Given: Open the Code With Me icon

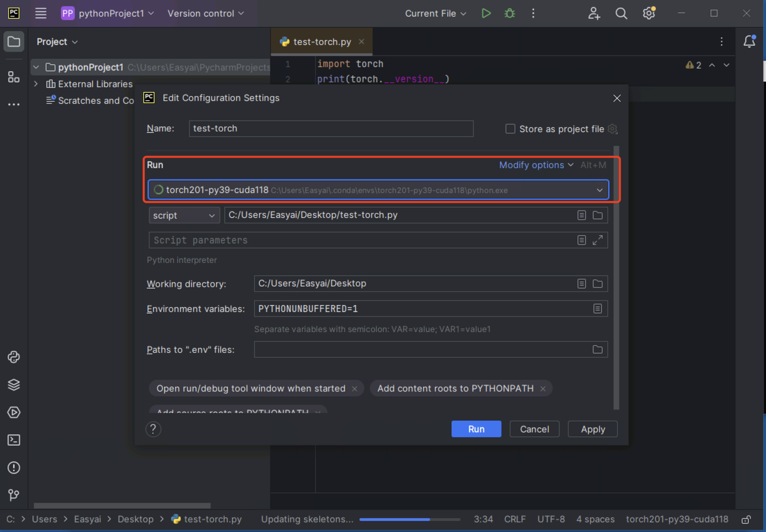Looking at the screenshot, I should click(x=594, y=13).
